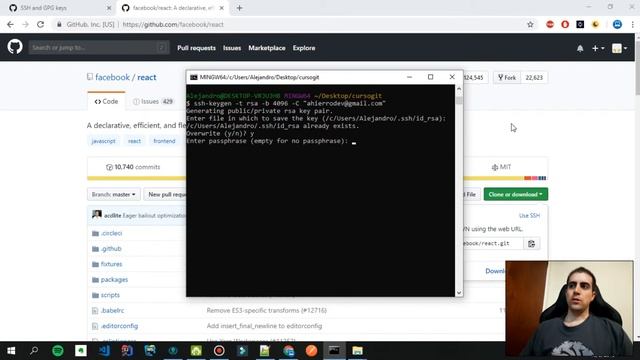Open File Explorer from the taskbar
The image size is (640, 360).
pyautogui.click(x=358, y=351)
